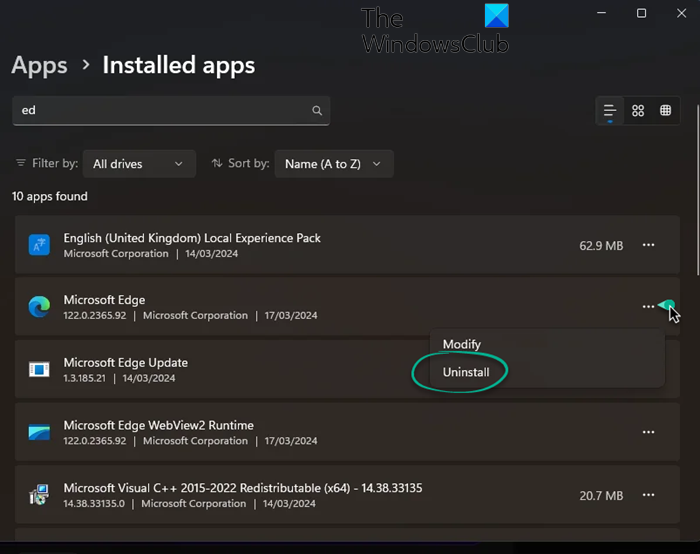700x554 pixels.
Task: Click the English Local Experience Pack icon
Action: 39,245
